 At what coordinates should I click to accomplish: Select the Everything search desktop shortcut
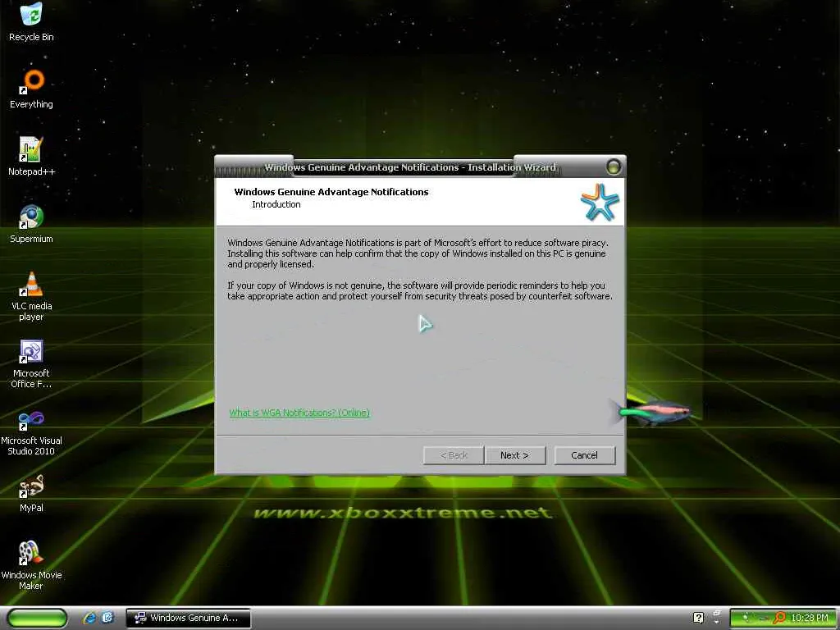click(31, 89)
